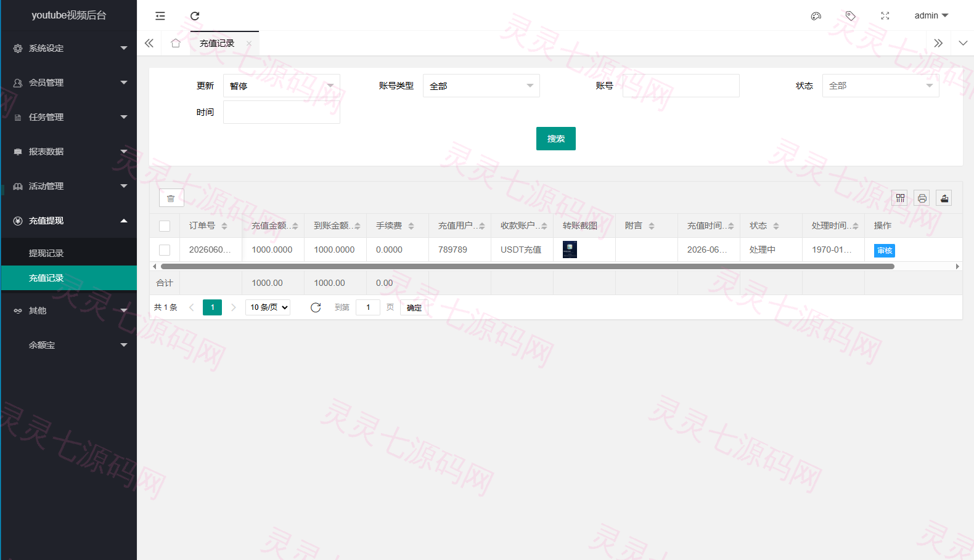Open 提现记录 in the sidebar
This screenshot has height=560, width=974.
[x=69, y=253]
